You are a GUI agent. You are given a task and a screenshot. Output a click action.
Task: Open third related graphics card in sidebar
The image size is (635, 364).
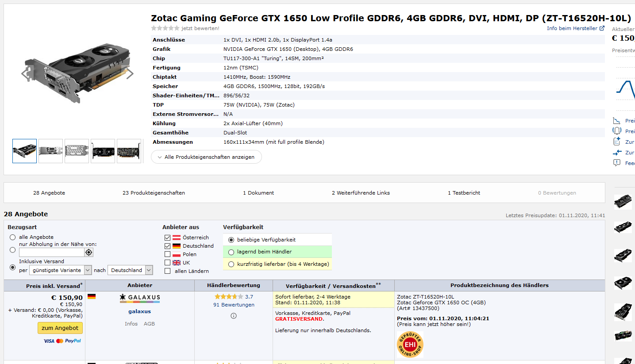click(623, 255)
